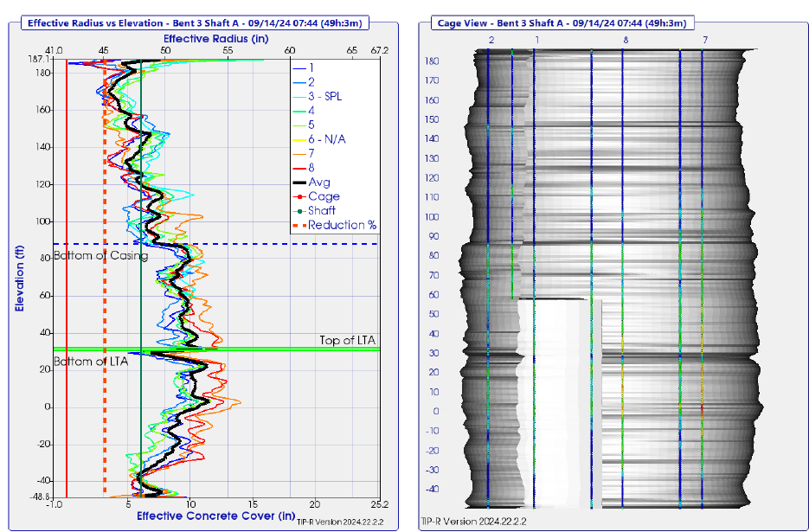Select the Reduction % legend entry
809x532 pixels.
tap(342, 225)
